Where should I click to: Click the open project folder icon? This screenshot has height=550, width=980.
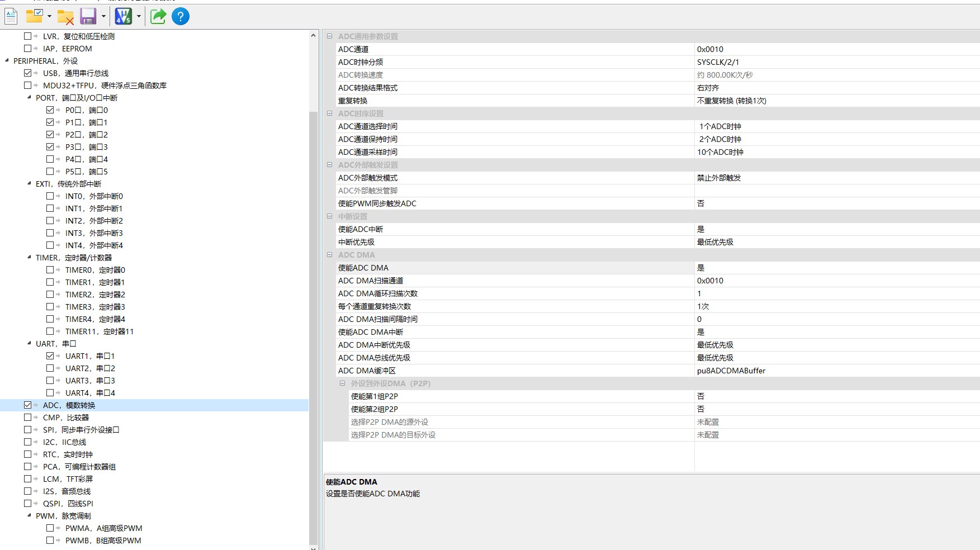coord(34,17)
